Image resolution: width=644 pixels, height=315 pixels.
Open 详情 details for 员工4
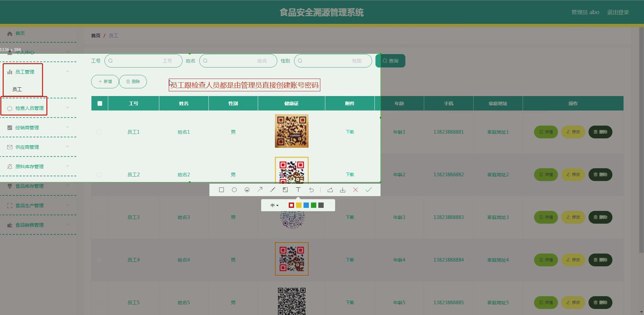tap(546, 260)
